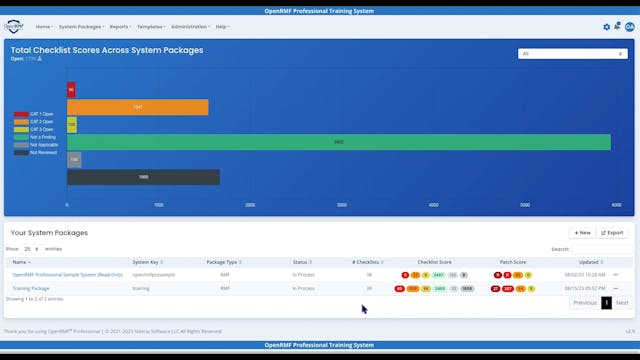Screen dimensions: 640x360
Task: Open the settings gear icon
Action: click(607, 27)
